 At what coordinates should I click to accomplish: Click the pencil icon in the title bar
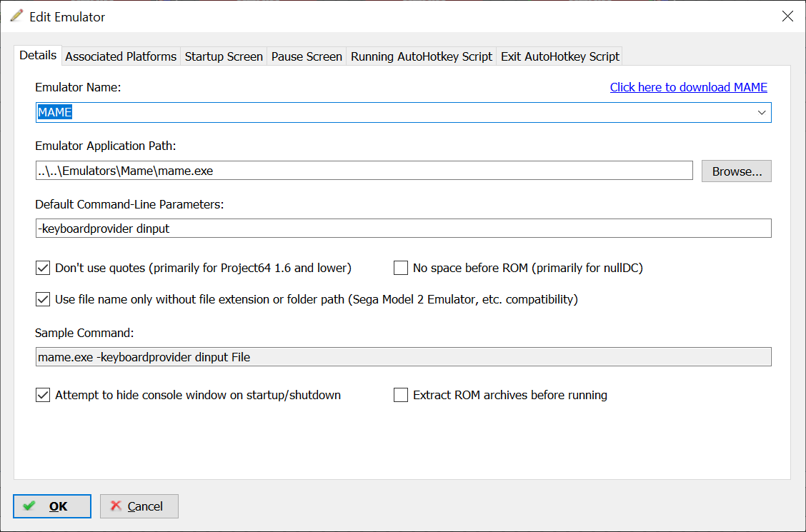(x=16, y=16)
